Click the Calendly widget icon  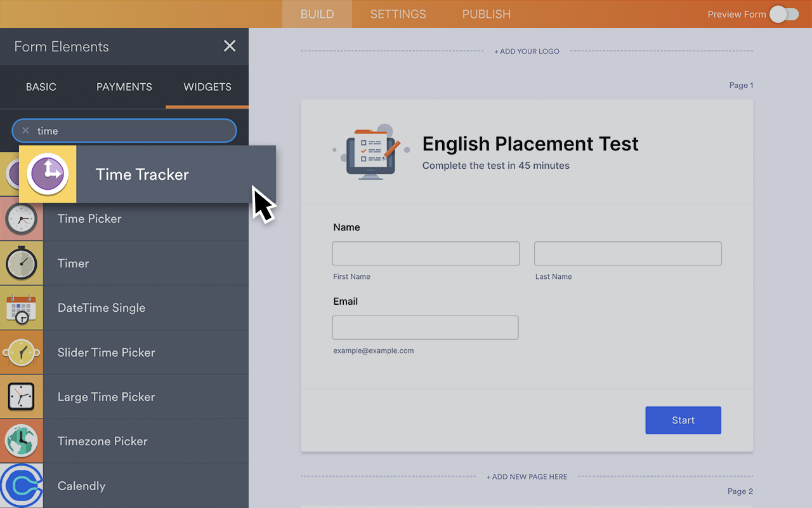[21, 485]
